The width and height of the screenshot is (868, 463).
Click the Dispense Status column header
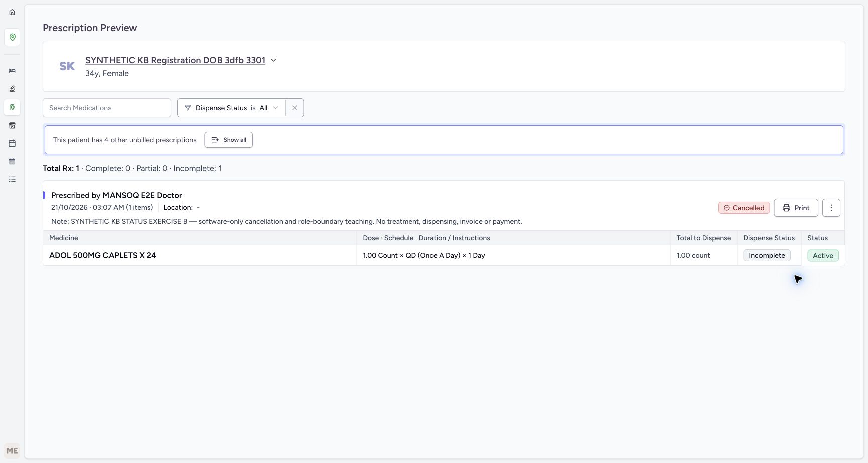[x=769, y=238]
